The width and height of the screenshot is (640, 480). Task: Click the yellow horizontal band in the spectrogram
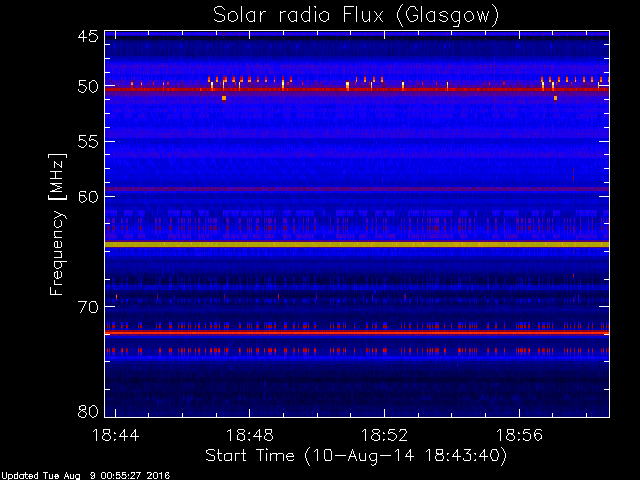357,244
